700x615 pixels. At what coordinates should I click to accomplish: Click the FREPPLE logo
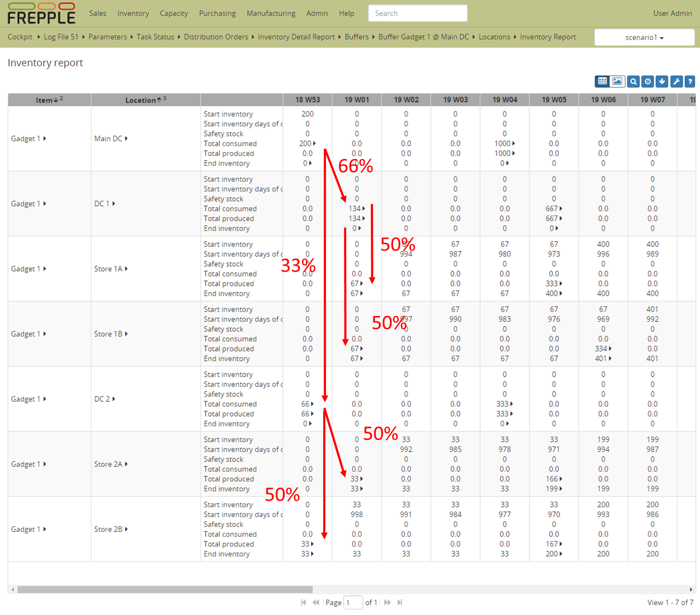(42, 14)
